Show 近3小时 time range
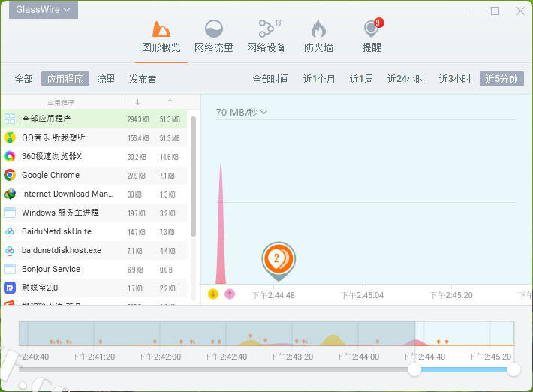 455,79
